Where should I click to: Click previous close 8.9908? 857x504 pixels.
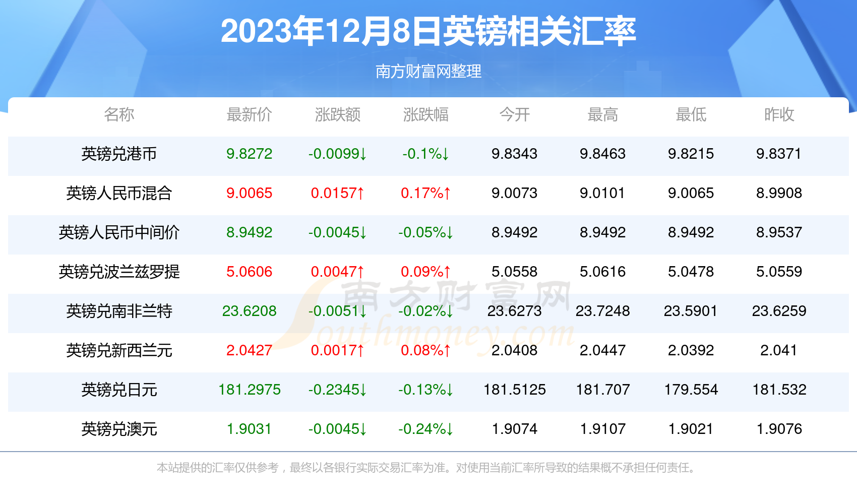click(779, 193)
